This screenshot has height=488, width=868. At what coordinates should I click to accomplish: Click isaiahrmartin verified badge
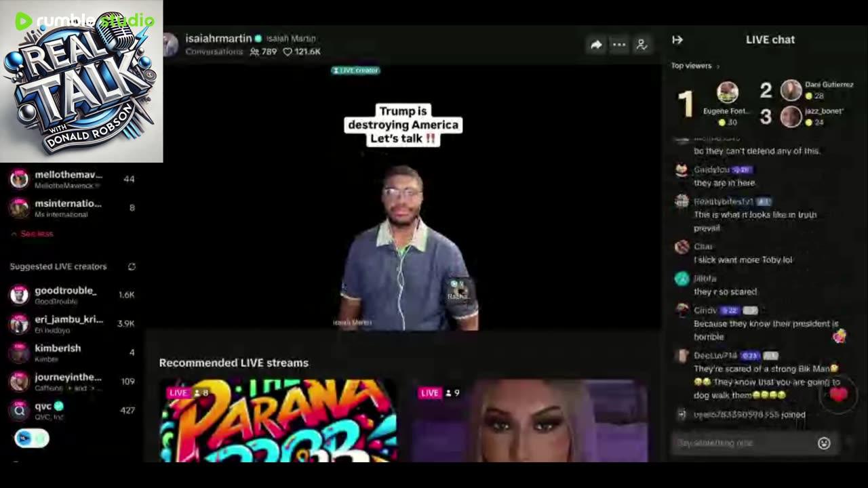point(258,39)
